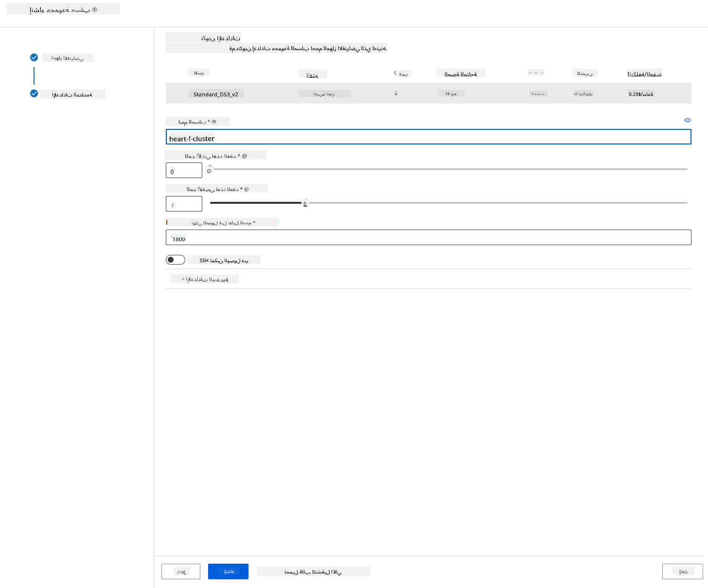This screenshot has height=588, width=708.
Task: Click the checkmark icon beside the Advanced Settings step
Action: point(34,93)
